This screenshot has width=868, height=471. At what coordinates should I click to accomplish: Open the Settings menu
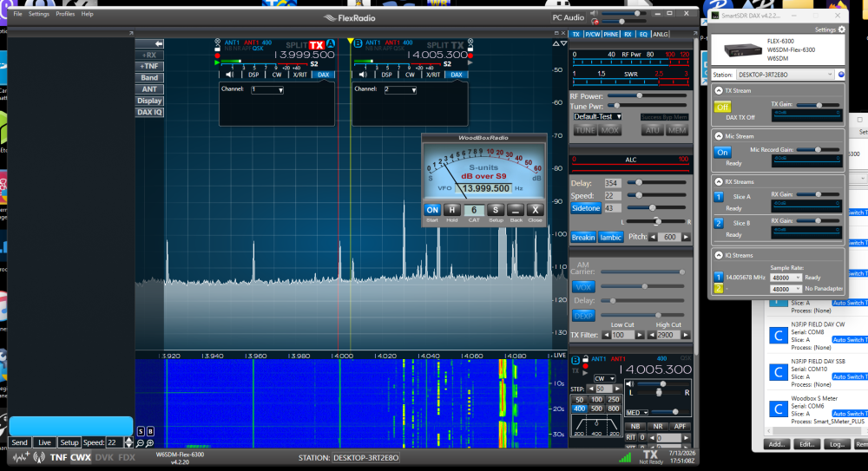coord(39,14)
